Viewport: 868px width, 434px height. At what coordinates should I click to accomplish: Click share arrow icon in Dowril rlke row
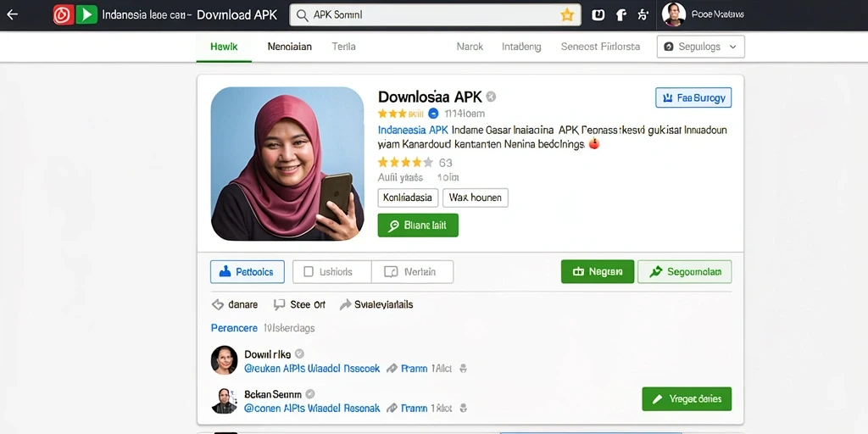point(392,368)
